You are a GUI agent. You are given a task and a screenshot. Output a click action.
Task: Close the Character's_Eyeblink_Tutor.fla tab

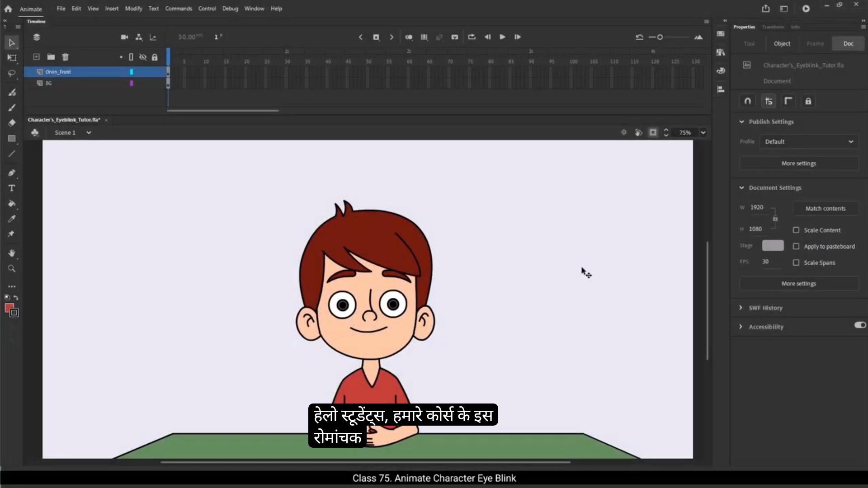coord(106,120)
